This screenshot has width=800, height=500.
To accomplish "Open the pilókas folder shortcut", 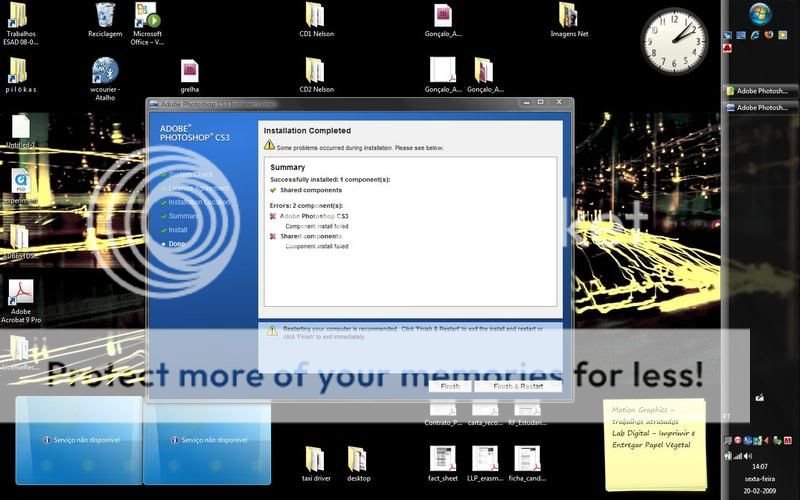I will pyautogui.click(x=20, y=70).
